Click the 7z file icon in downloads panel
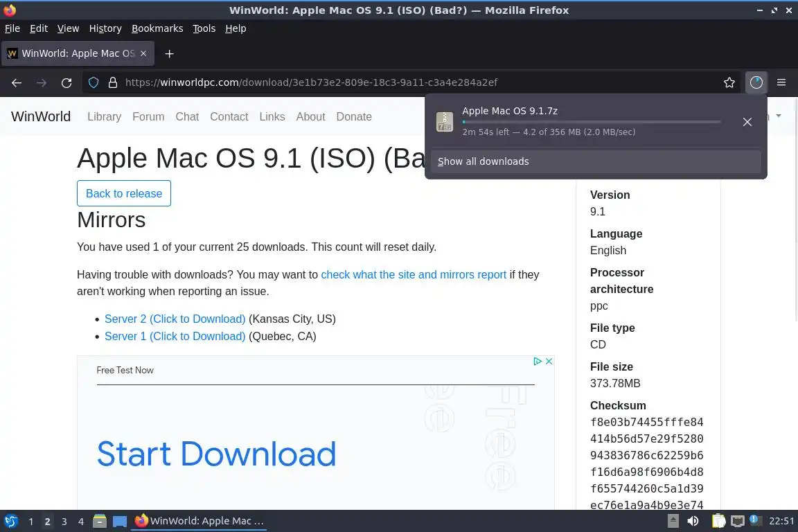The width and height of the screenshot is (798, 532). pos(444,122)
